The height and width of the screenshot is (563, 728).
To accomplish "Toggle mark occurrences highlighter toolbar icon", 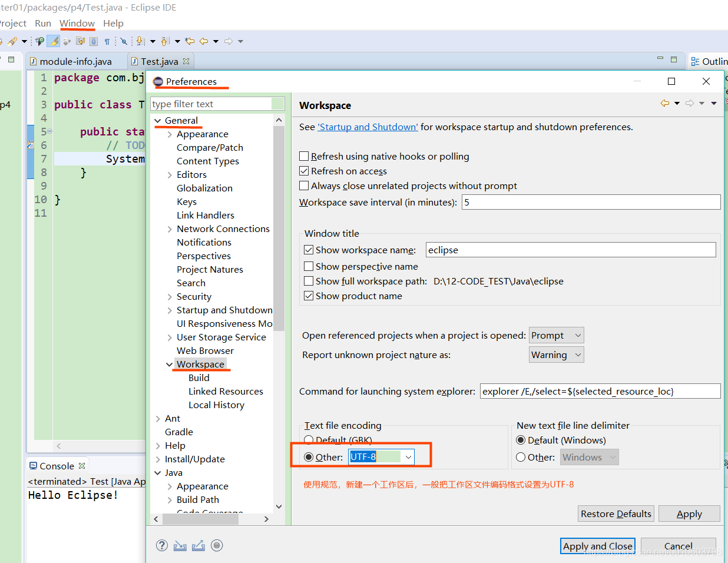I will (x=53, y=41).
